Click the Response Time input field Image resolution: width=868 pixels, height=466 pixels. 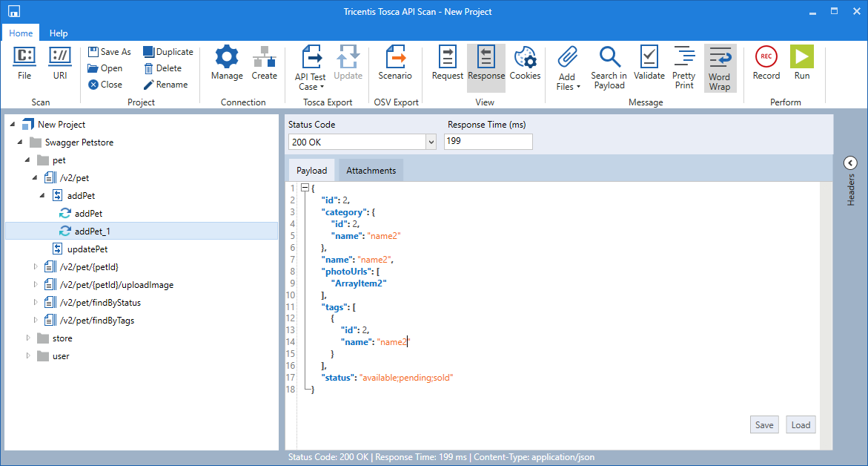[488, 142]
